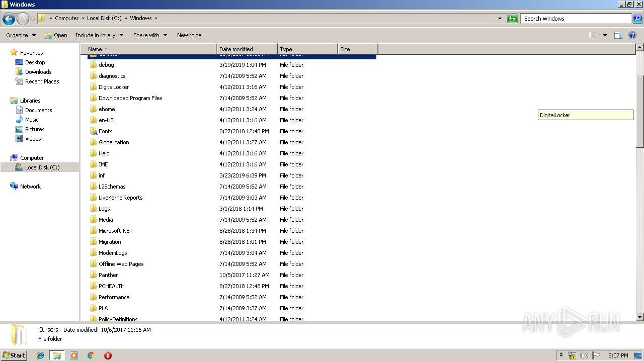Select the Logs folder name
Screen dimensions: 644x362
(104, 209)
